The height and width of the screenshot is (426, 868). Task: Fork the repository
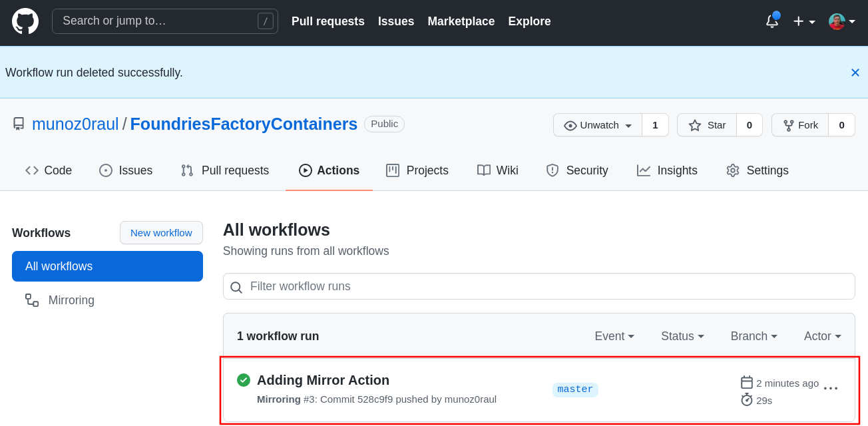click(800, 125)
